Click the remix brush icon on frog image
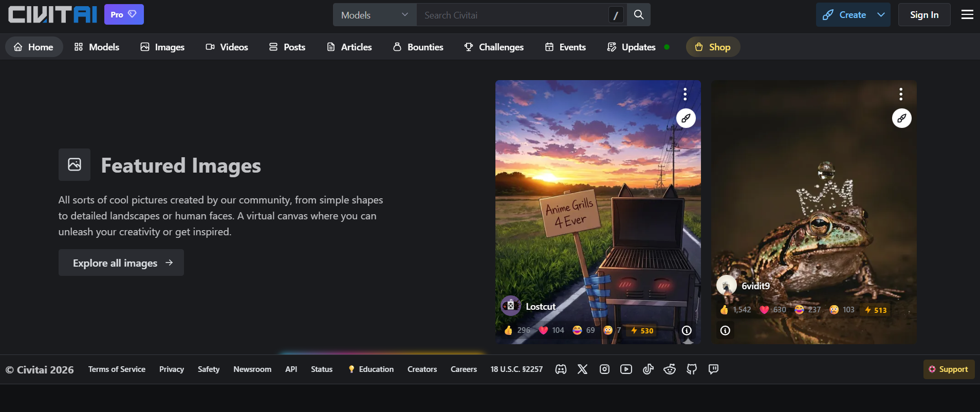980x412 pixels. [901, 118]
